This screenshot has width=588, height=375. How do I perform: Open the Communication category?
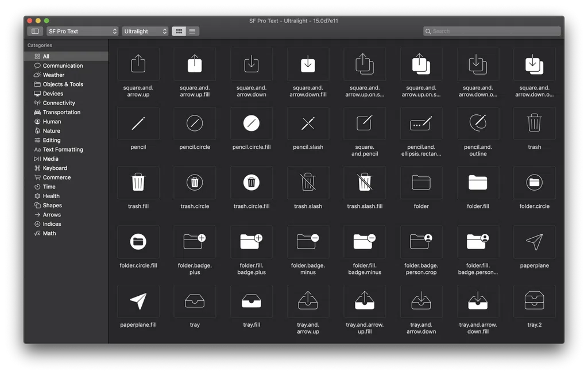point(66,65)
